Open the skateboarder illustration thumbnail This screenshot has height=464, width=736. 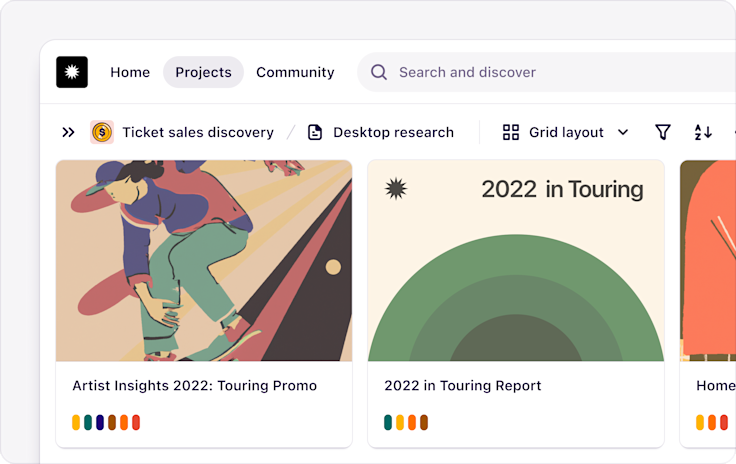pyautogui.click(x=204, y=261)
